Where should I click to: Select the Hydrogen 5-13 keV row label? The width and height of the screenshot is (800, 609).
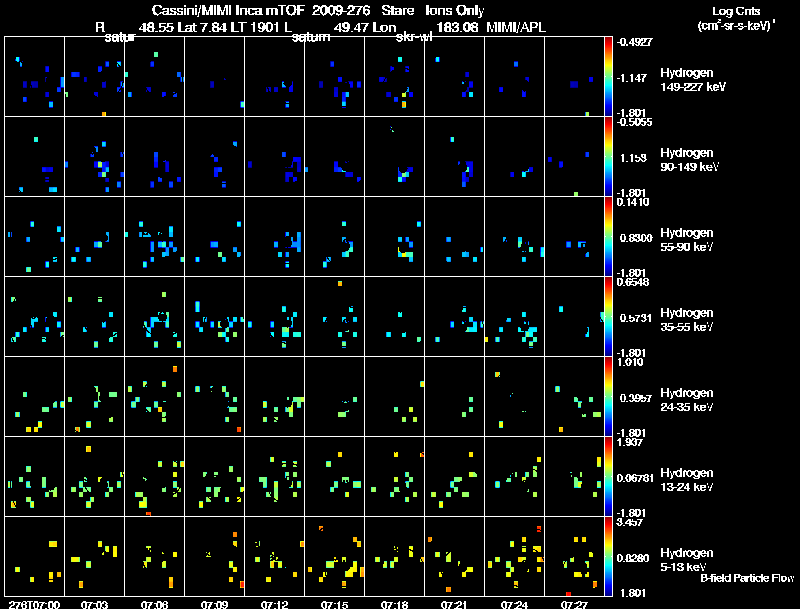(686, 560)
